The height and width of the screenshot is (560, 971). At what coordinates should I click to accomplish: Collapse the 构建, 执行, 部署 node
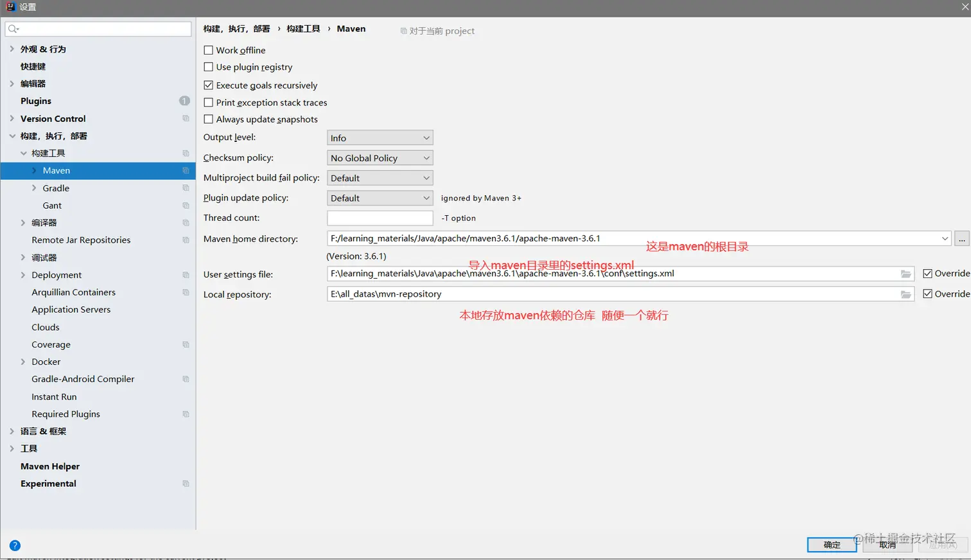[x=12, y=136]
